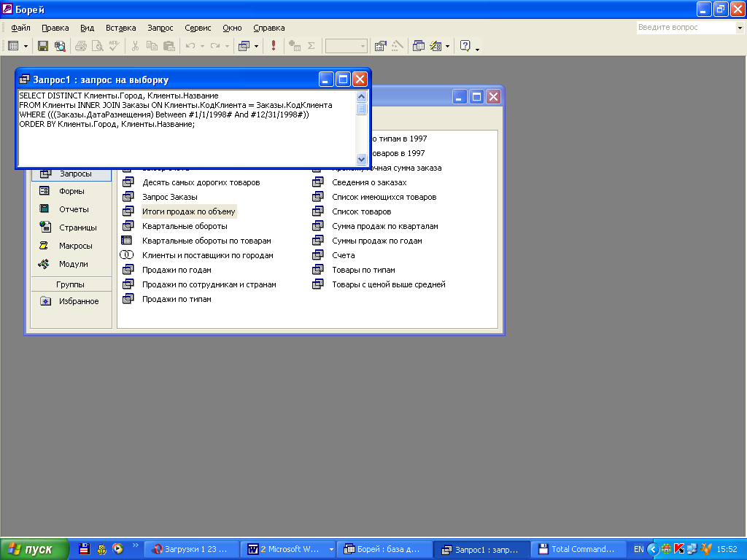
Task: Select query 'Сумма продаж по кварталам'
Action: click(385, 226)
